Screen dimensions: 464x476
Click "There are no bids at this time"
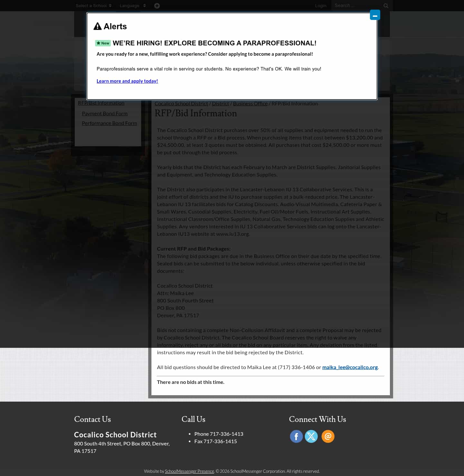pos(191,382)
